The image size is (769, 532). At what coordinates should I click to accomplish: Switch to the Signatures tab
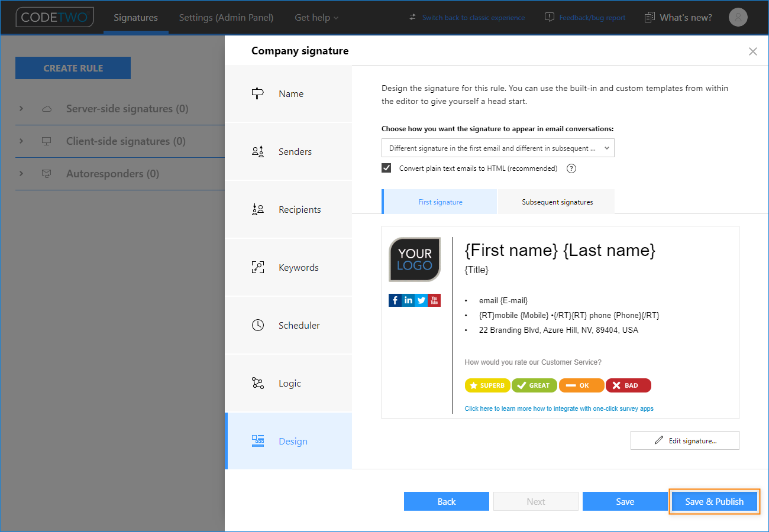point(136,17)
